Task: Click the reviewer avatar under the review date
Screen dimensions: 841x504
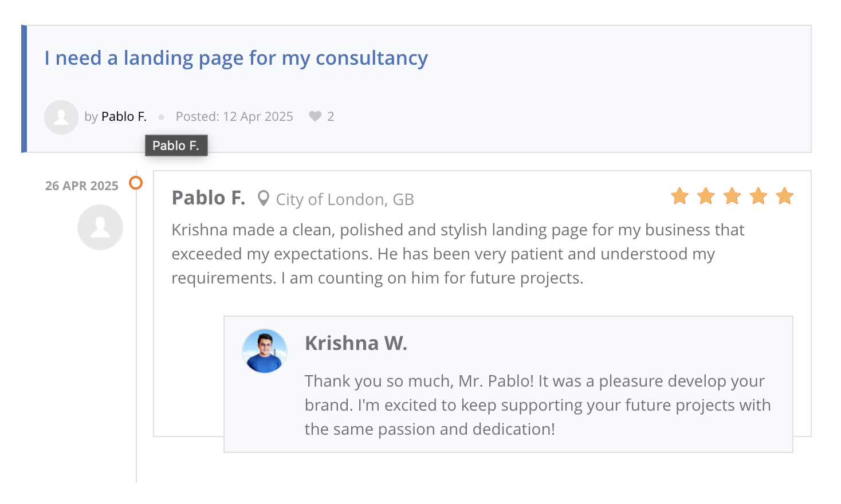Action: [x=100, y=227]
